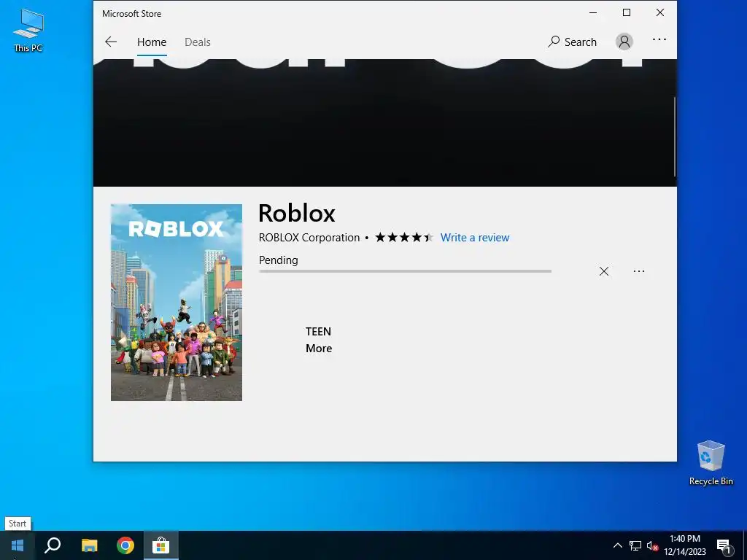
Task: Click the Roblox cover art thumbnail
Action: click(x=177, y=303)
